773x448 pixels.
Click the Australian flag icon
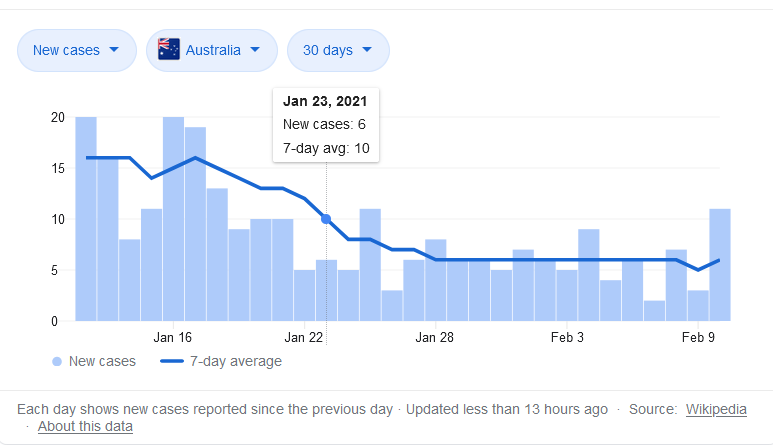169,50
